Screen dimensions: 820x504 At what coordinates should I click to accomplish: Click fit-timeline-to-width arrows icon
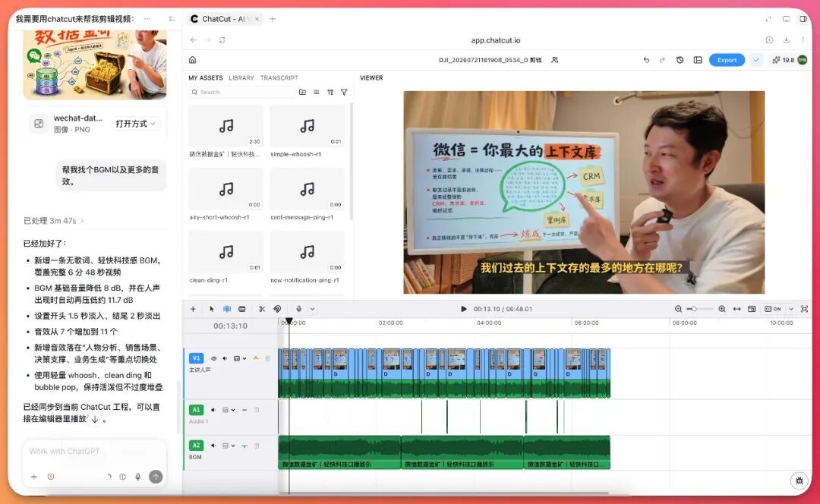coord(736,309)
